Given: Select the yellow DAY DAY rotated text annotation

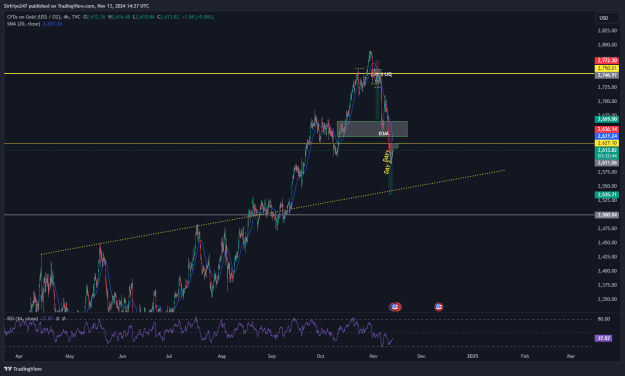Looking at the screenshot, I should [x=386, y=162].
